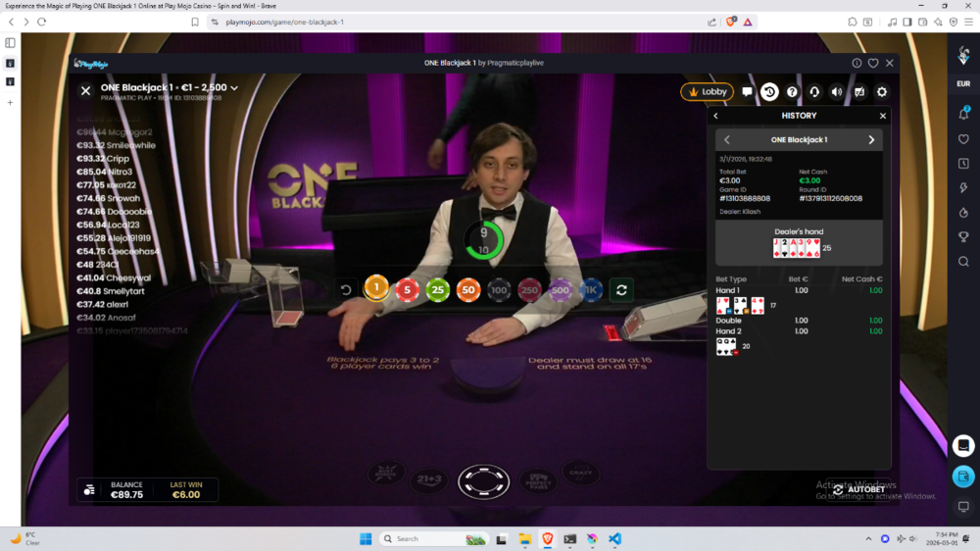Toggle the video display mode icon

pyautogui.click(x=859, y=92)
